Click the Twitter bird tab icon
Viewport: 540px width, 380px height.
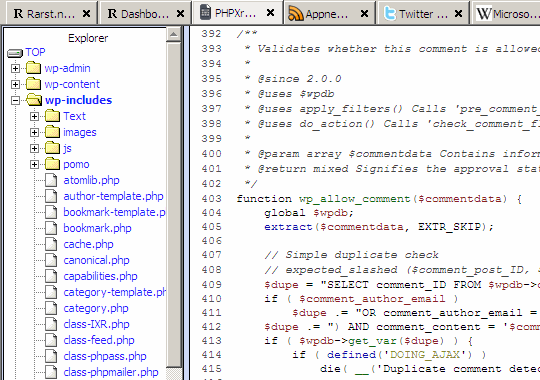(390, 14)
